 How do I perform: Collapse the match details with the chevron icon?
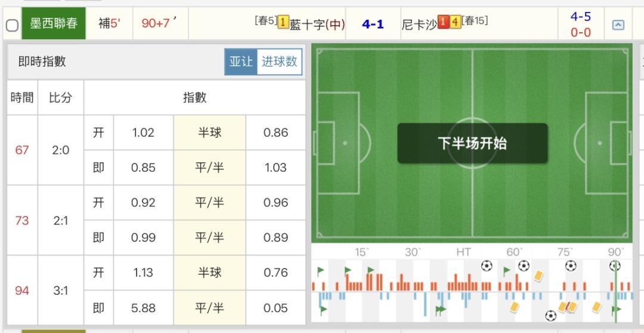[x=618, y=25]
